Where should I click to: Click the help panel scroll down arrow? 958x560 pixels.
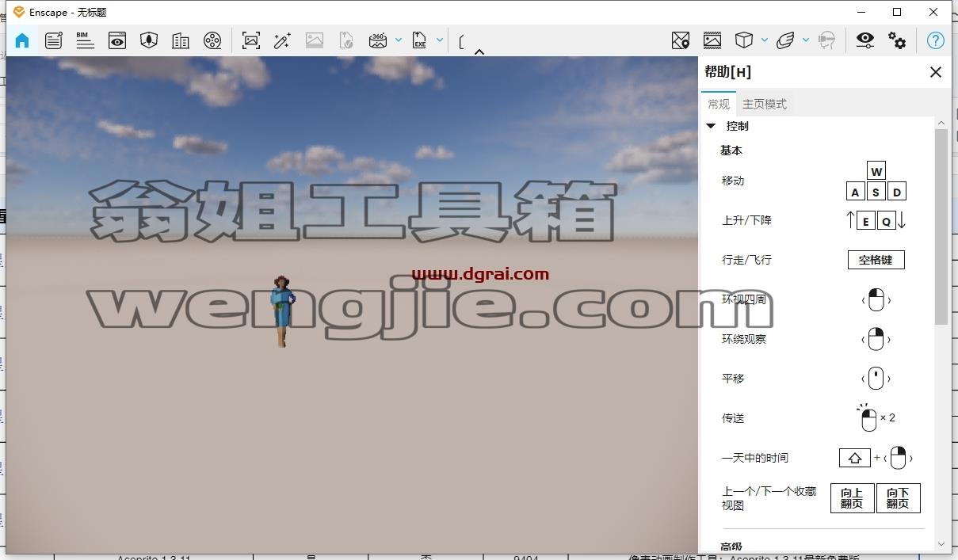click(x=941, y=544)
